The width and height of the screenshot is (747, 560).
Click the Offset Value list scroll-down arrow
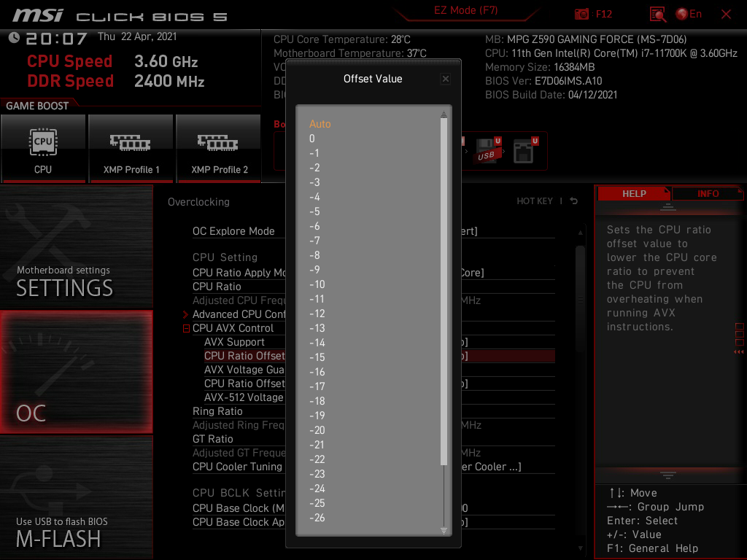pyautogui.click(x=444, y=531)
